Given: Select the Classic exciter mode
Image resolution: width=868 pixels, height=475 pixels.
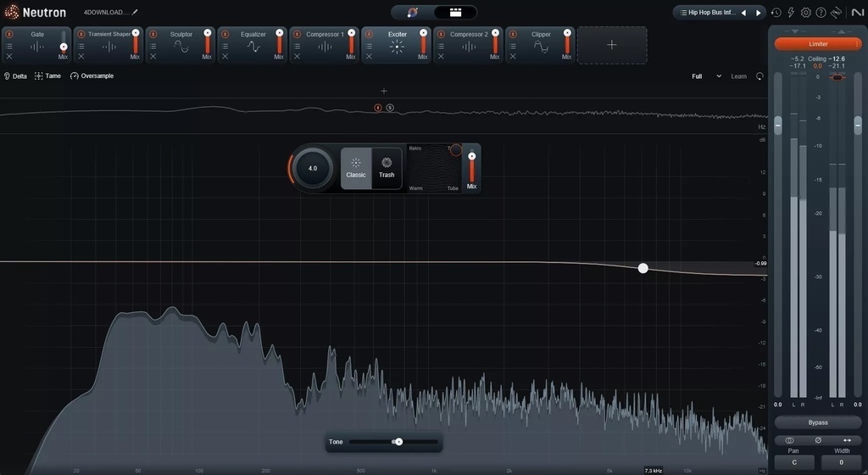Looking at the screenshot, I should click(x=356, y=168).
